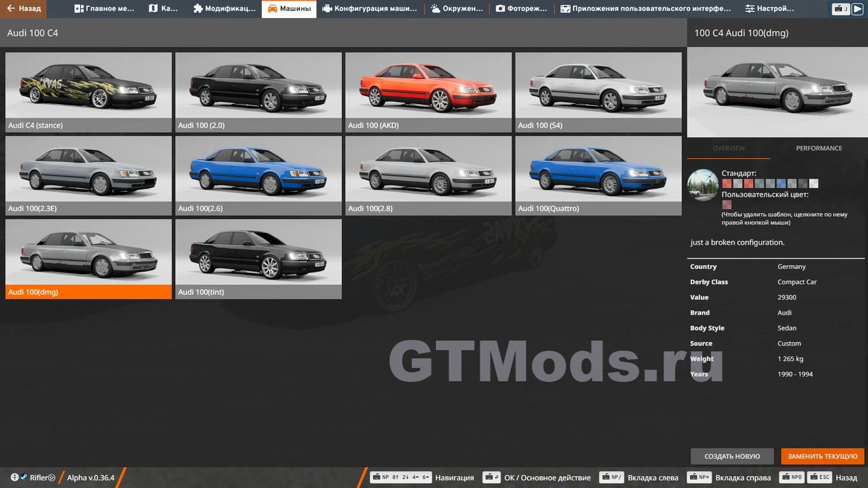Switch to the Модификации puzzle tab

[224, 9]
